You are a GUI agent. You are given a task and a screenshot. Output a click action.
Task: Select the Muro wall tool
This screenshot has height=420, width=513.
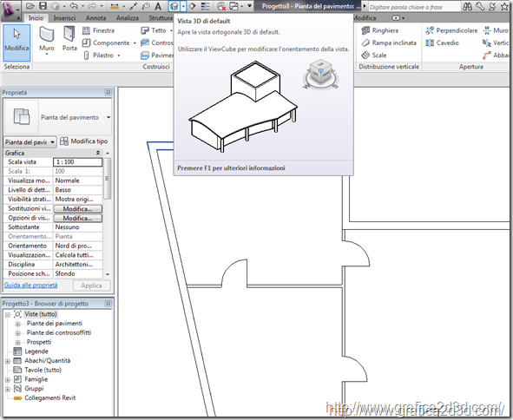tap(47, 41)
